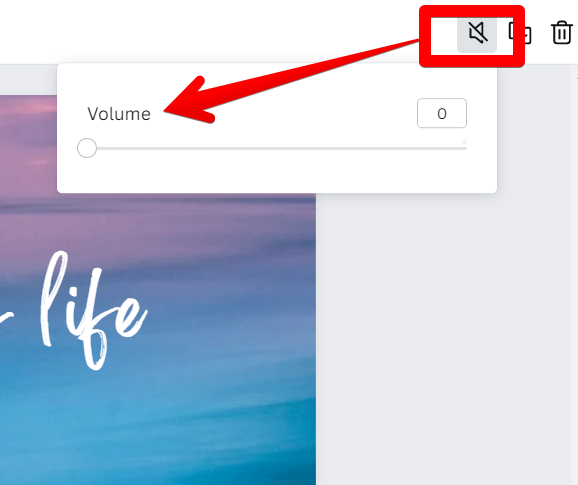Focus the volume value field showing 0

(x=442, y=113)
